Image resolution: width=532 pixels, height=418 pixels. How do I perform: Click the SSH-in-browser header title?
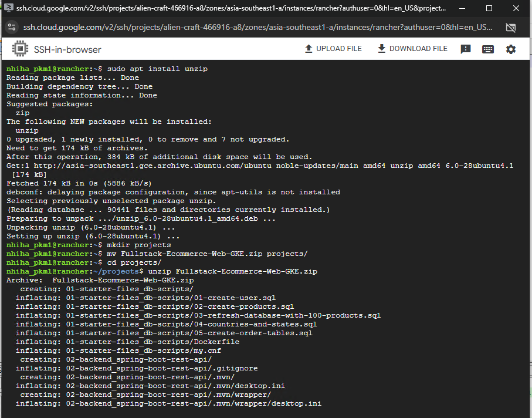click(x=67, y=49)
